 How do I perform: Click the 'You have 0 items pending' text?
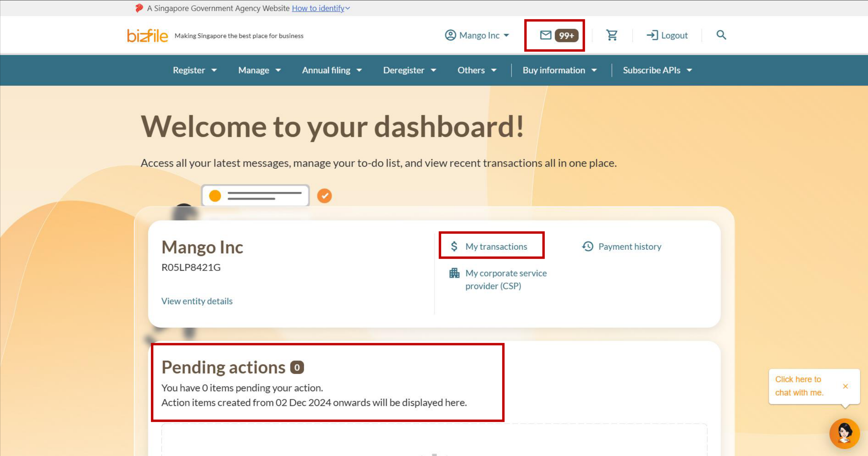pyautogui.click(x=242, y=388)
